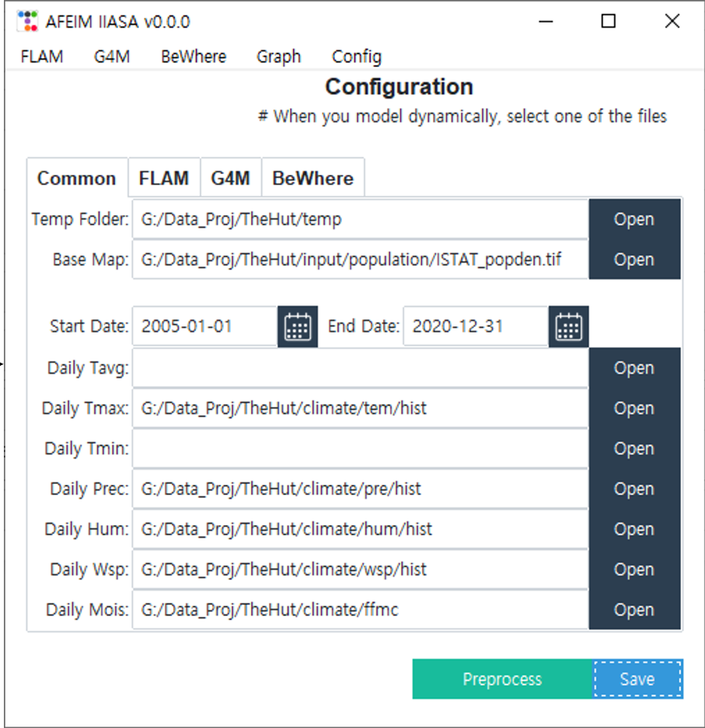Switch to the FLAM configuration tab
The height and width of the screenshot is (728, 705).
164,178
